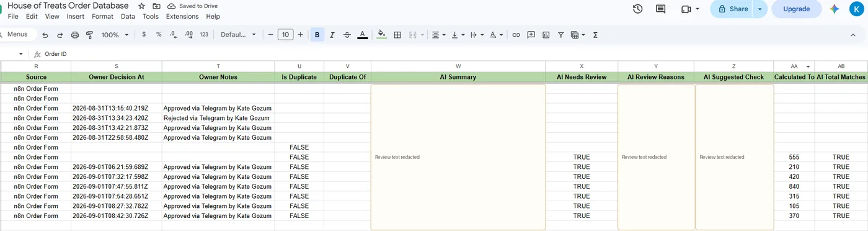Open text wrapping dropdown

[477, 35]
